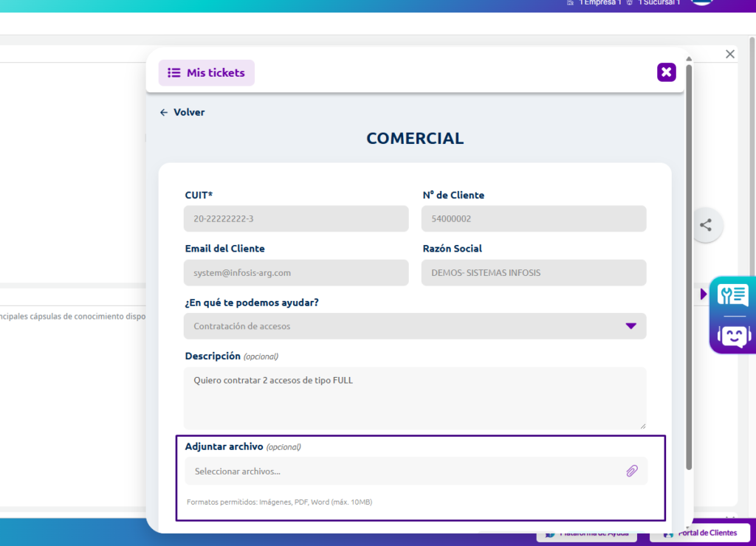Screen dimensions: 756x546
Task: Click the Descripción text area
Action: (x=414, y=398)
